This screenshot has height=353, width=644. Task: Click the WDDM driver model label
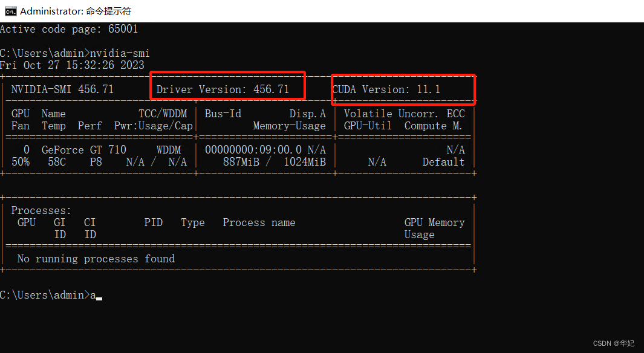tap(169, 149)
